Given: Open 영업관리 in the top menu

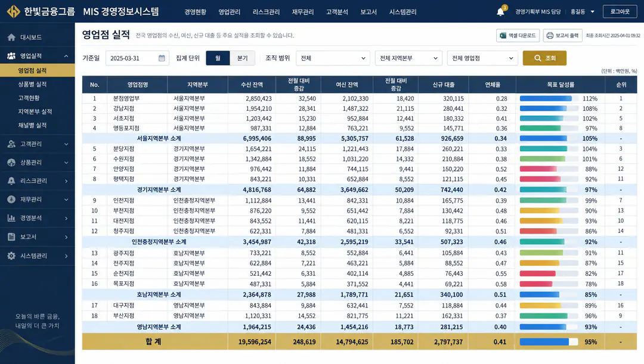Looking at the screenshot, I should [x=229, y=12].
